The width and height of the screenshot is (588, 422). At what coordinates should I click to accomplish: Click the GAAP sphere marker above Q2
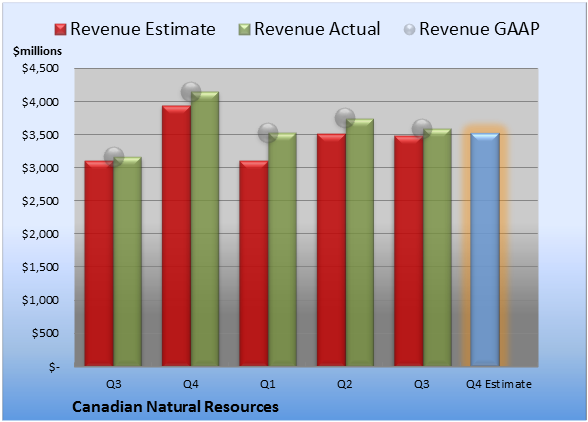pyautogui.click(x=345, y=118)
